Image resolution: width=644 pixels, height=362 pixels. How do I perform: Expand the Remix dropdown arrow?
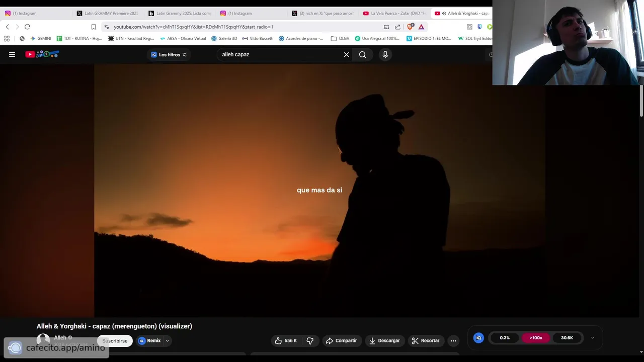167,340
